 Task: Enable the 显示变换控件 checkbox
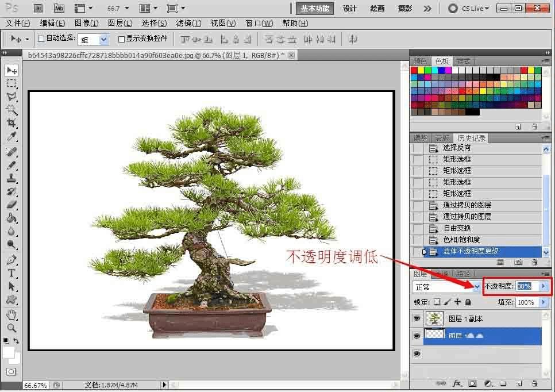point(121,39)
